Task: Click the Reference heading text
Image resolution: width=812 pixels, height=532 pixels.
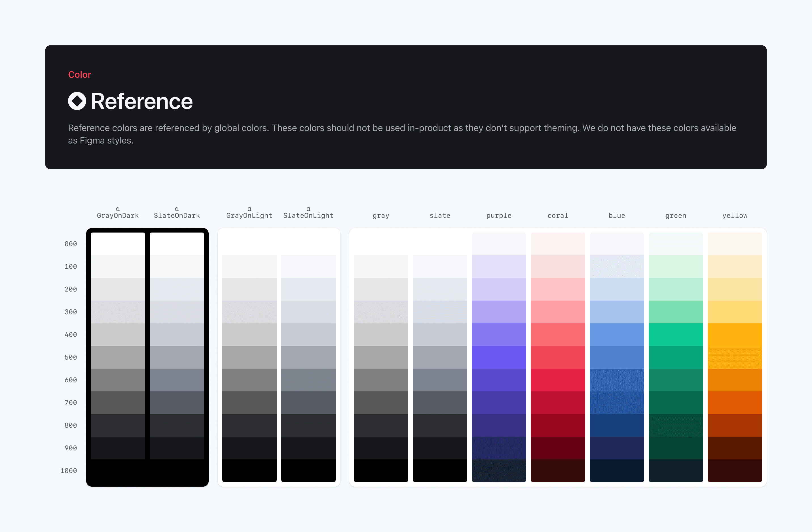Action: click(141, 101)
